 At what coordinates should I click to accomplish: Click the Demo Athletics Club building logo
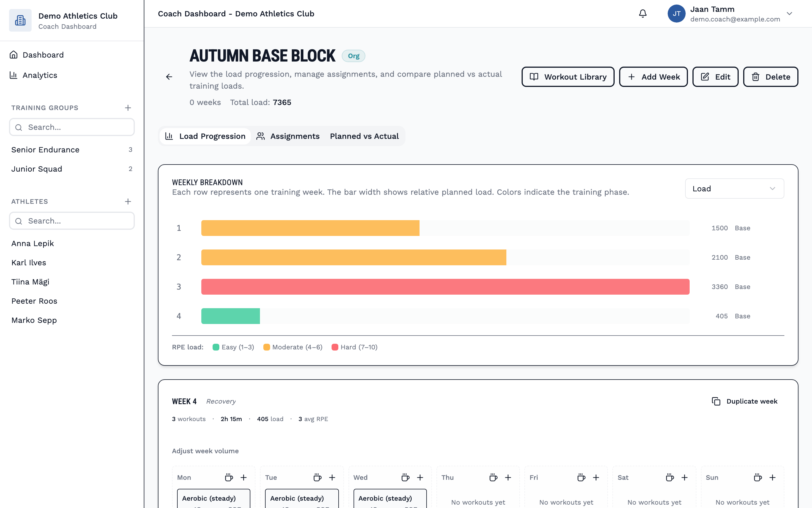coord(20,21)
